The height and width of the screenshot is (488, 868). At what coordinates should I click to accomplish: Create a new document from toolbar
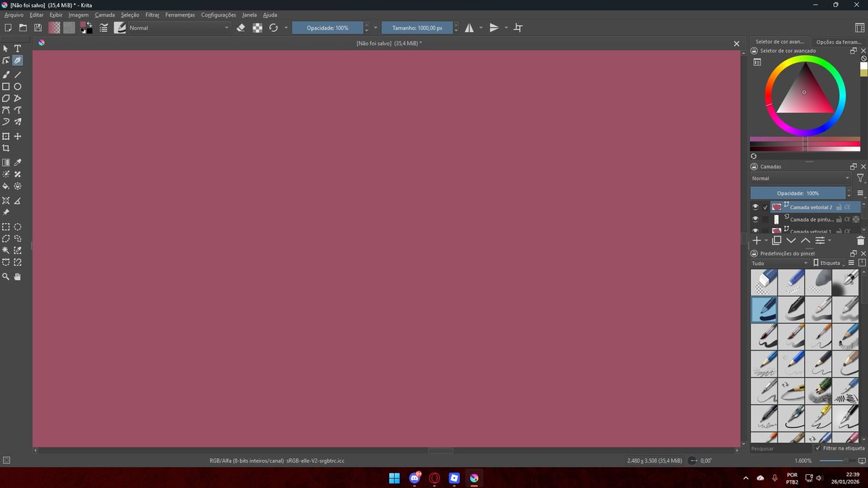8,28
